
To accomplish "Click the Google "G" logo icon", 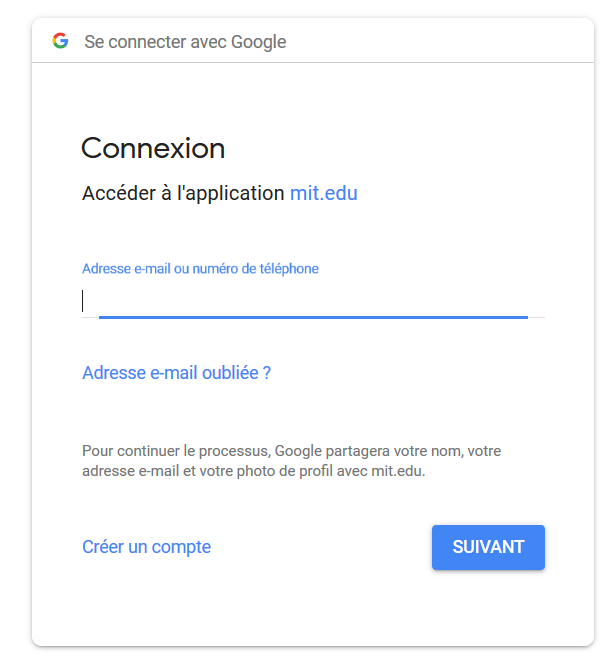I will click(x=60, y=41).
